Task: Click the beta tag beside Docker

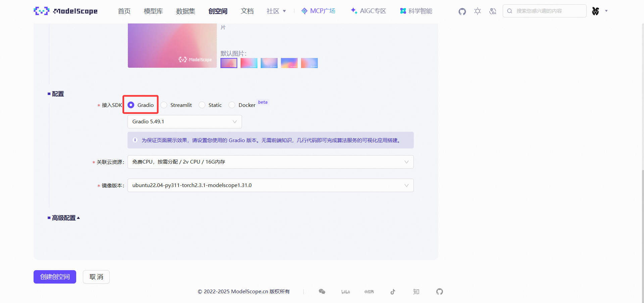Action: click(263, 102)
